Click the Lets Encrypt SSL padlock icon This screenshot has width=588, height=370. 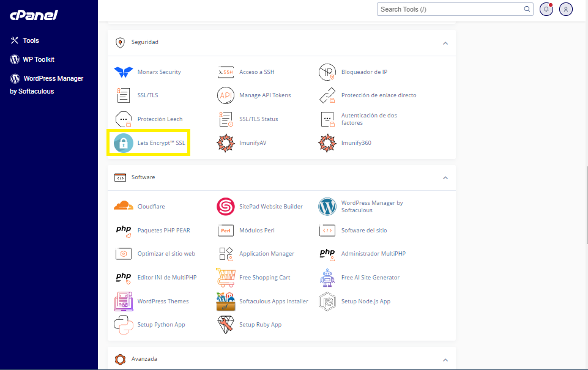124,143
